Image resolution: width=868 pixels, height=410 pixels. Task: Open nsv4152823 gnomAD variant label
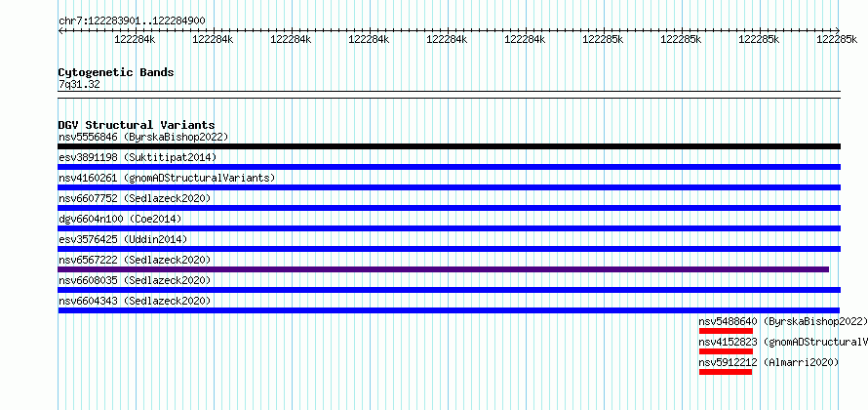(x=783, y=342)
